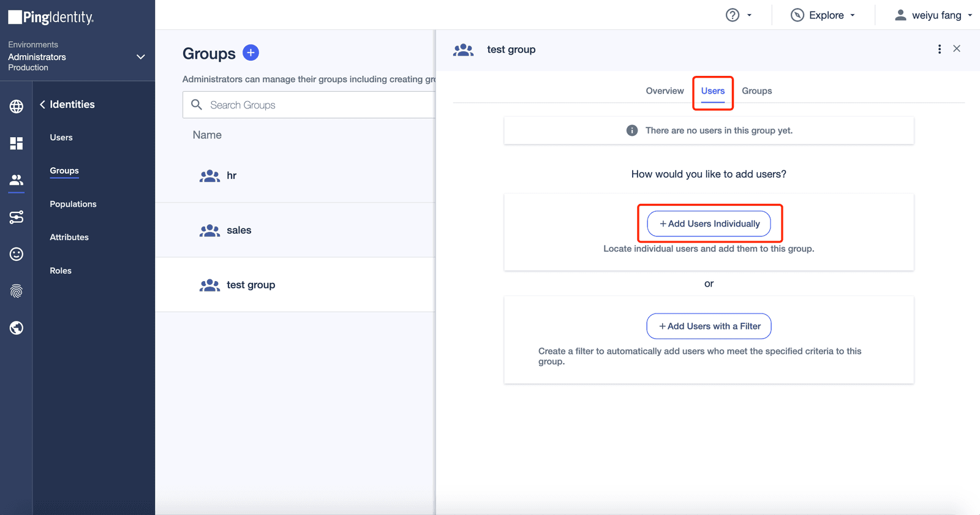The width and height of the screenshot is (980, 515).
Task: Click the test group panel title
Action: tap(511, 50)
